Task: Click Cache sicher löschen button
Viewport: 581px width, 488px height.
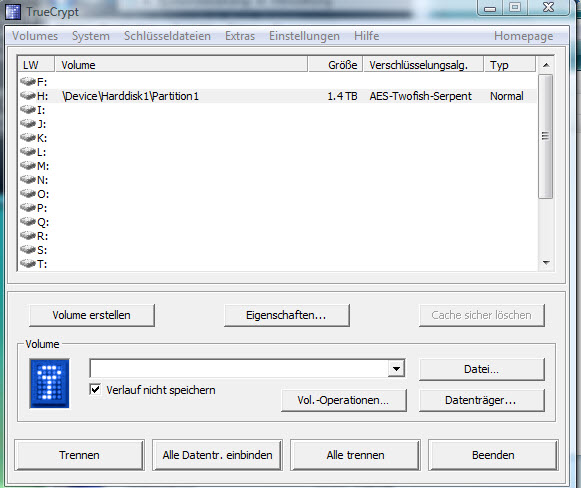Action: click(482, 315)
